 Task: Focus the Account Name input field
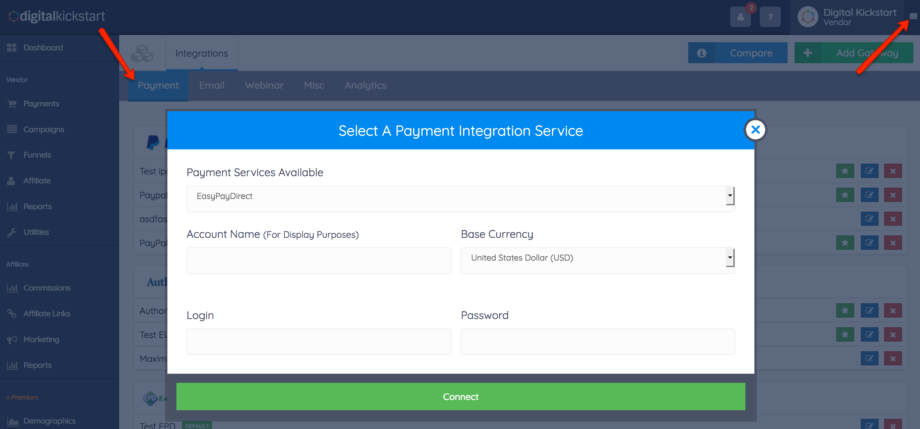pyautogui.click(x=319, y=260)
